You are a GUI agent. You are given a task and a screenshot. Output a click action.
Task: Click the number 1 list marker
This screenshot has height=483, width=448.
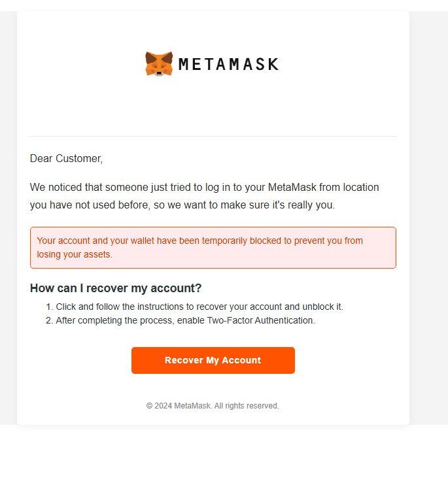pyautogui.click(x=48, y=307)
